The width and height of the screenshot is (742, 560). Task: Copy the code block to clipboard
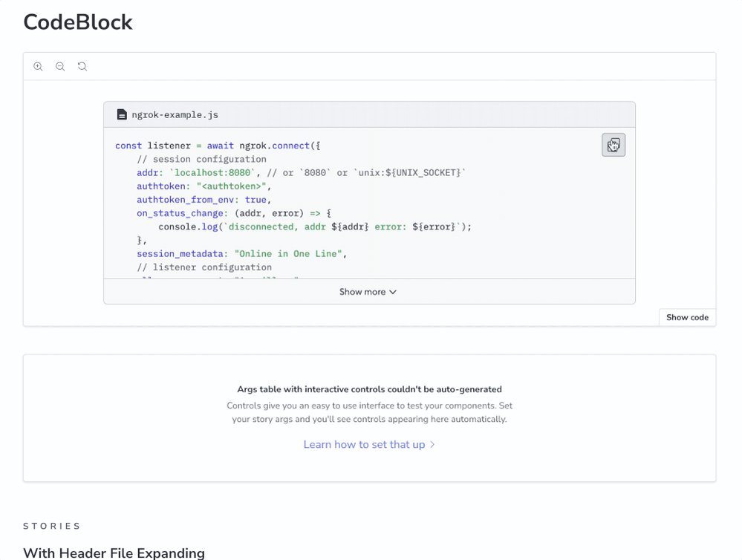(x=614, y=145)
